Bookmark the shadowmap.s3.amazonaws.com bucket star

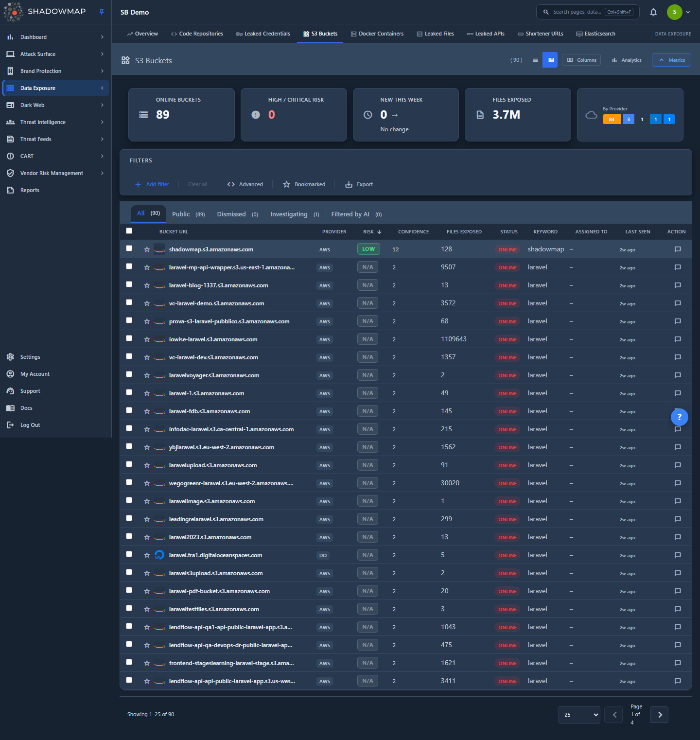click(x=147, y=249)
